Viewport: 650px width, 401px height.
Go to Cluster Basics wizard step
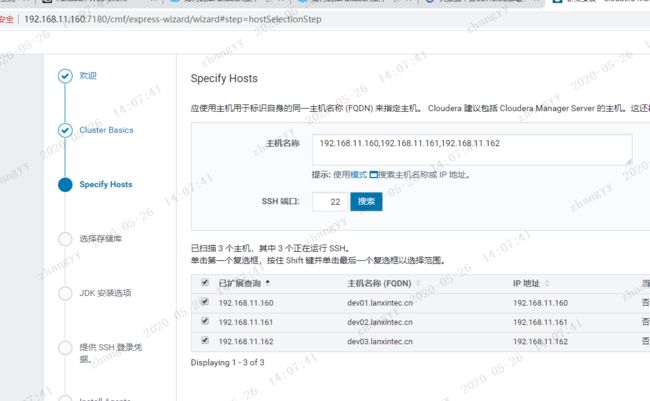pos(106,130)
